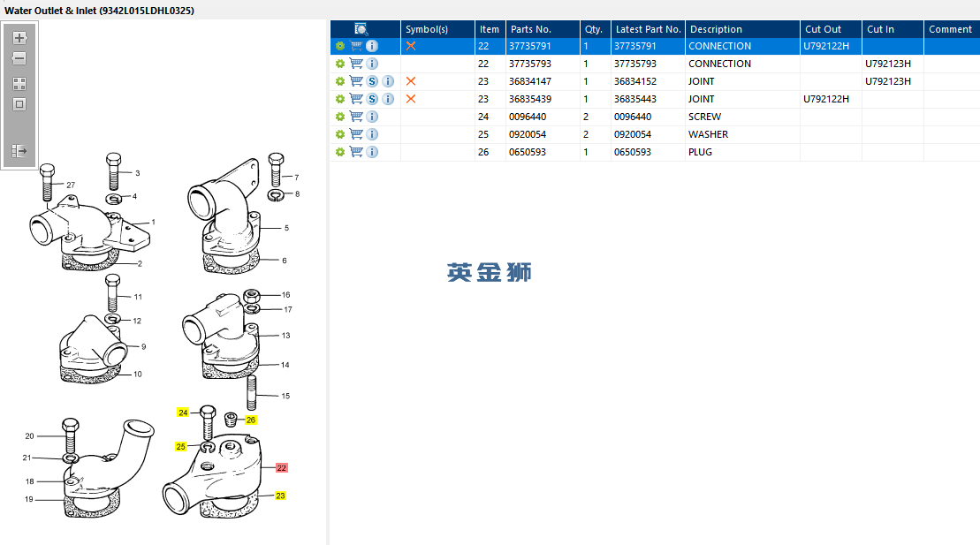Click the four-squares grid view icon
The height and width of the screenshot is (545, 980).
point(19,84)
